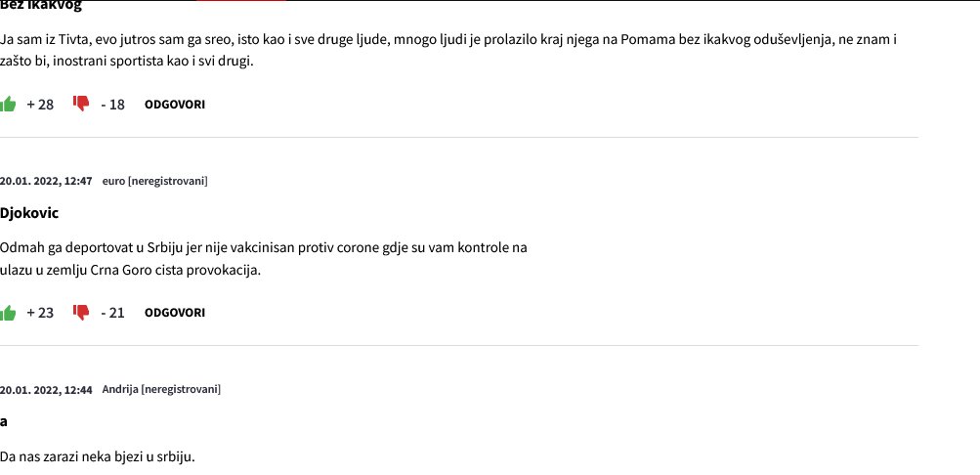Click the +23 like count
980x475 pixels.
40,314
